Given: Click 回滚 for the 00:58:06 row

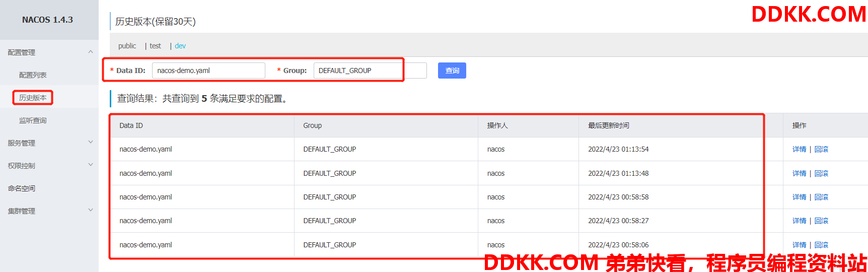Looking at the screenshot, I should (x=821, y=245).
